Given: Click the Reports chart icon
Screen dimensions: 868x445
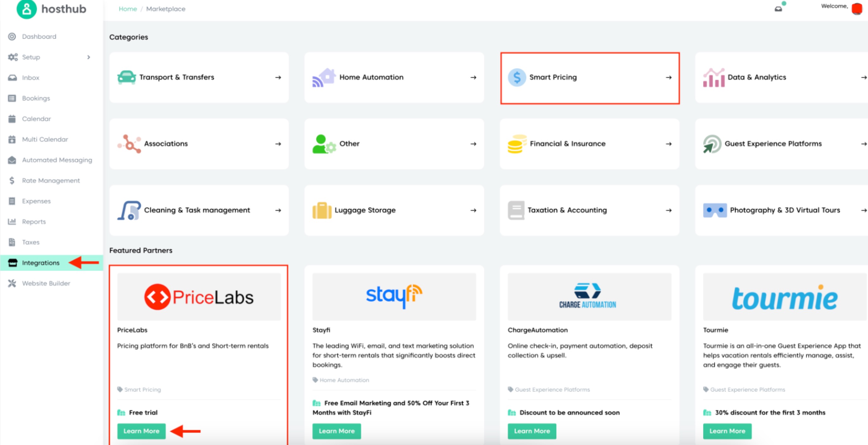Looking at the screenshot, I should pos(12,221).
